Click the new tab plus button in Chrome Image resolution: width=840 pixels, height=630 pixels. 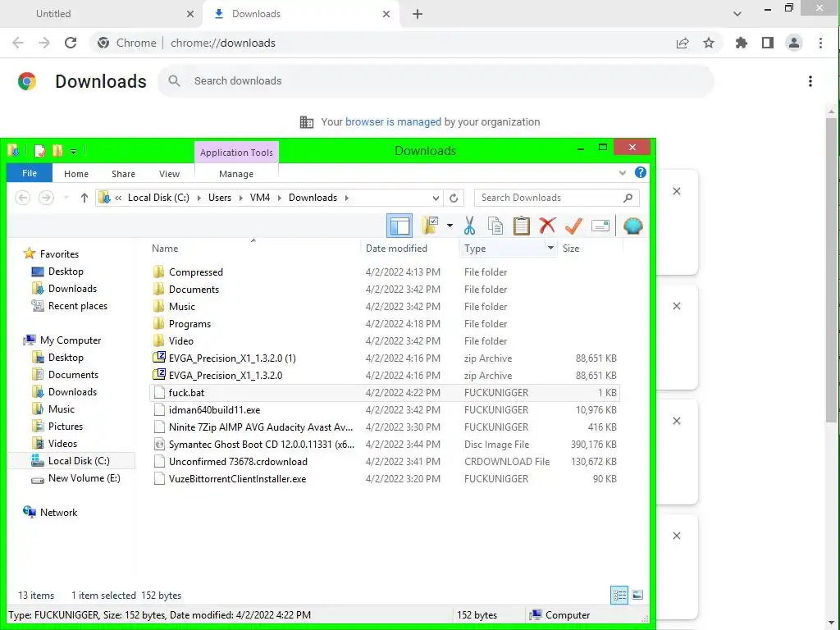point(418,14)
